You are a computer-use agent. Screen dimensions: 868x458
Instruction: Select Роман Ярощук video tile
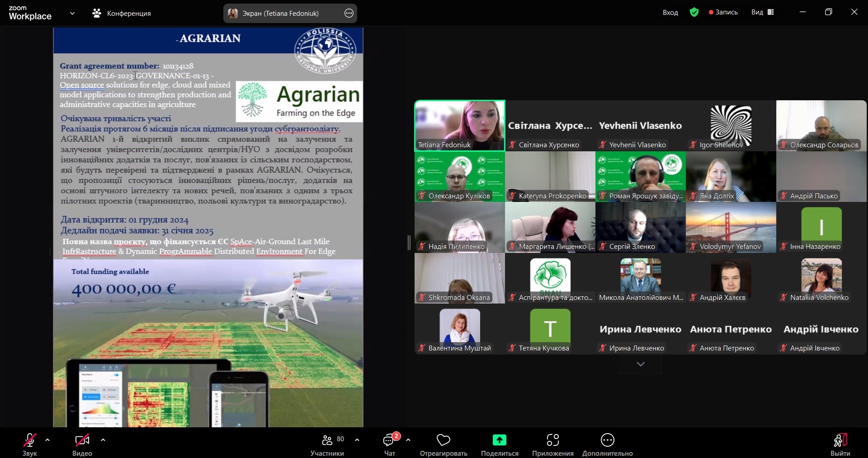pos(641,177)
